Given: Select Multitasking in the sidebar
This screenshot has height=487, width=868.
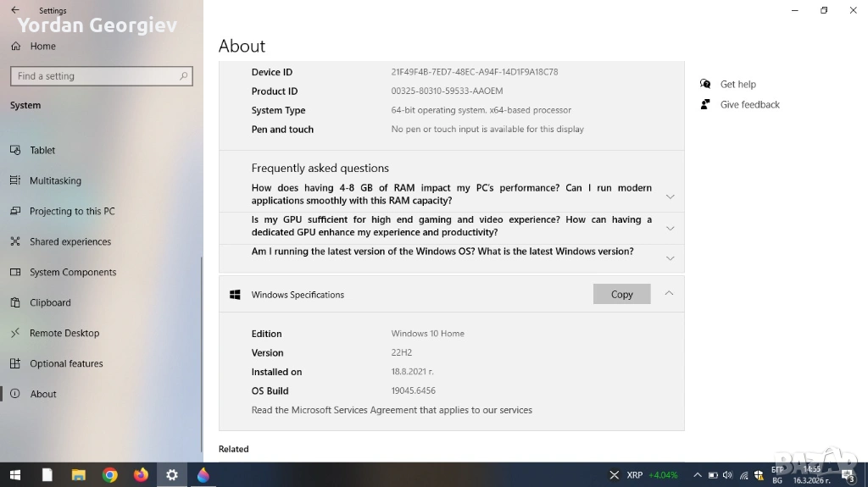Looking at the screenshot, I should [x=55, y=180].
